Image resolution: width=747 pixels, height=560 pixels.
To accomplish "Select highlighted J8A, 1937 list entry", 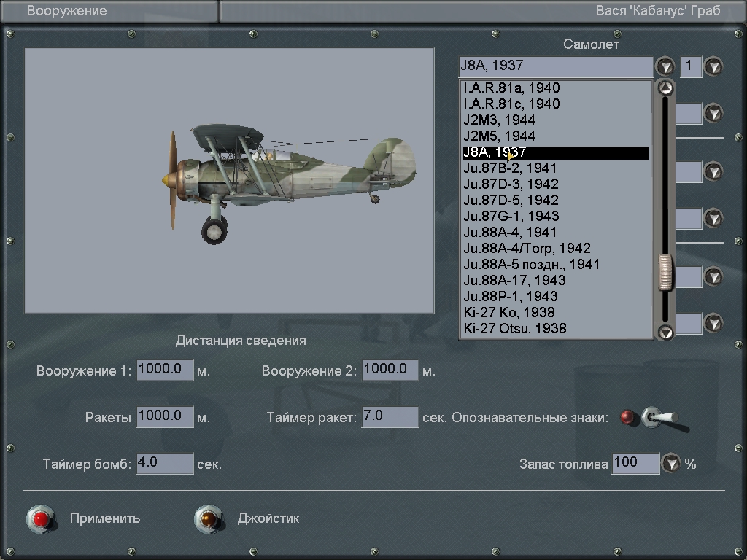I will coord(556,152).
